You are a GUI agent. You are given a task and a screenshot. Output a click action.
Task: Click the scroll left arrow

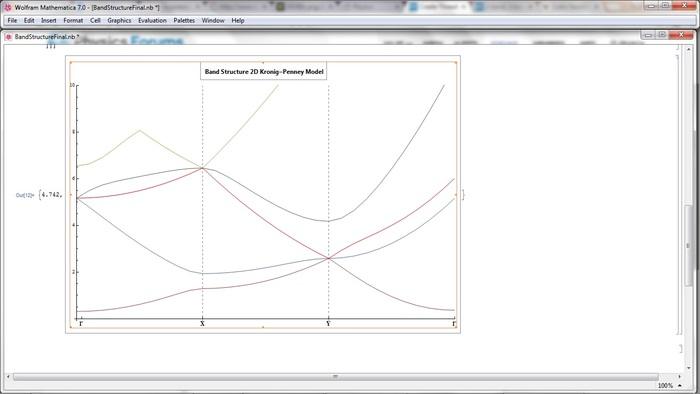tap(8, 377)
